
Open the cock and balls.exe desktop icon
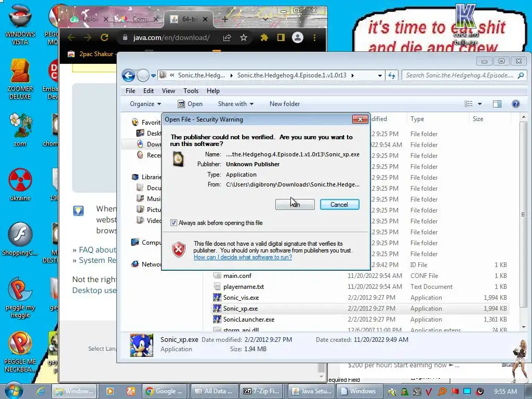tap(466, 24)
